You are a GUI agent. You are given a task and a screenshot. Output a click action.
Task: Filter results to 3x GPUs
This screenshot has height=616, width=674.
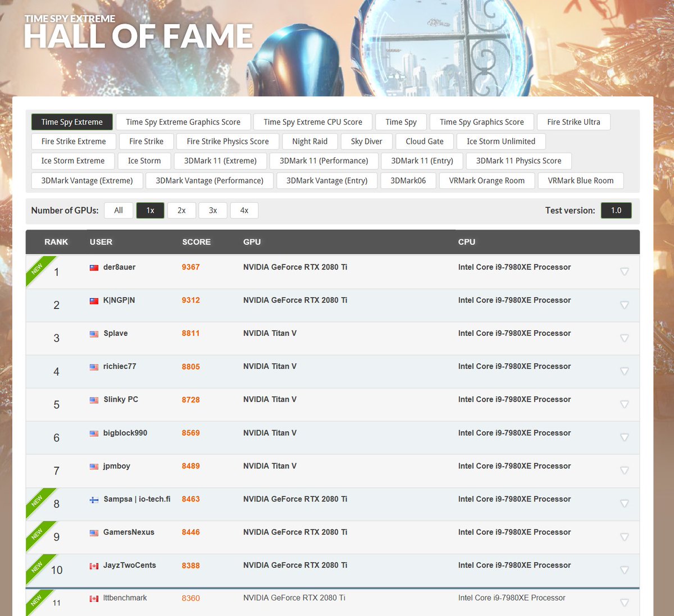pos(213,211)
